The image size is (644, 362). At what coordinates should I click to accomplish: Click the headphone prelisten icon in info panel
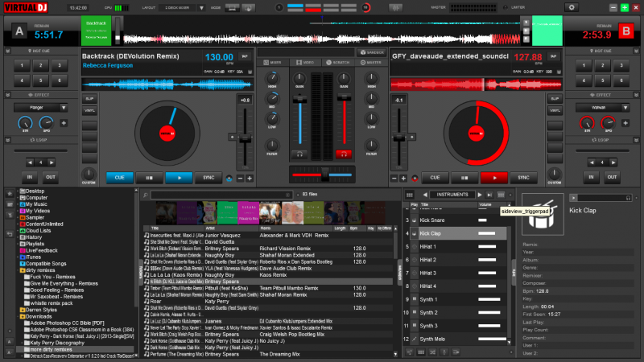628,198
